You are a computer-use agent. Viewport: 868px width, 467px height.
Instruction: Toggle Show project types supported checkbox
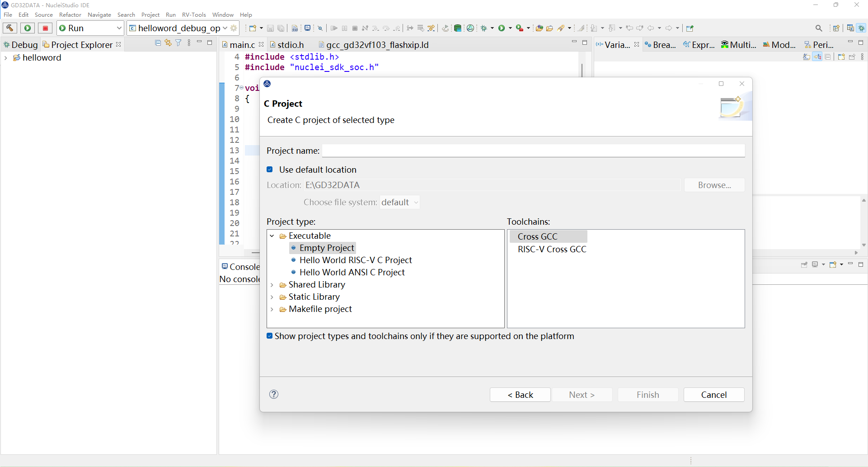coord(270,336)
